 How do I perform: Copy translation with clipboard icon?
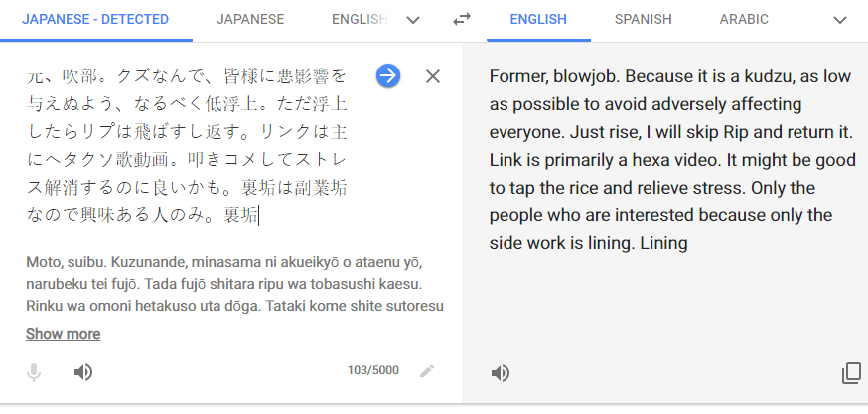click(x=851, y=373)
